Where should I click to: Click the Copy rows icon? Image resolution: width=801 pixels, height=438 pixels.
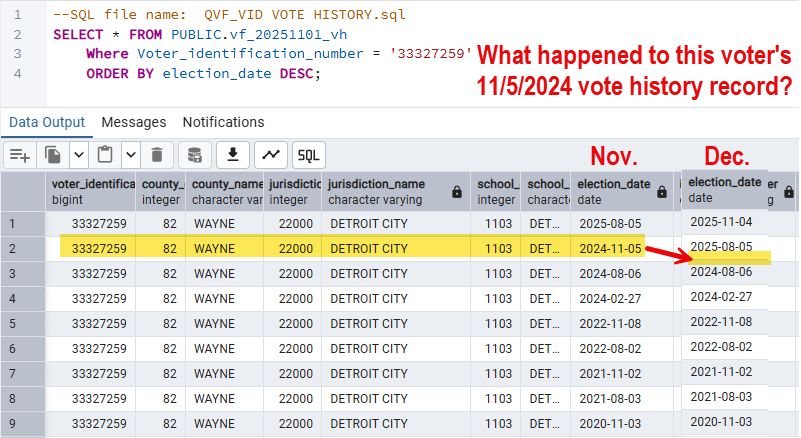(53, 155)
